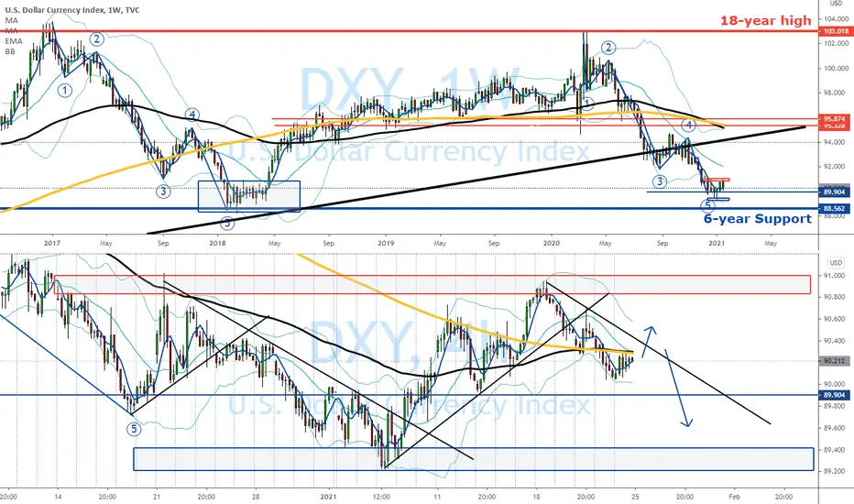
Task: Click the Feb label on lower time axis
Action: 735,497
